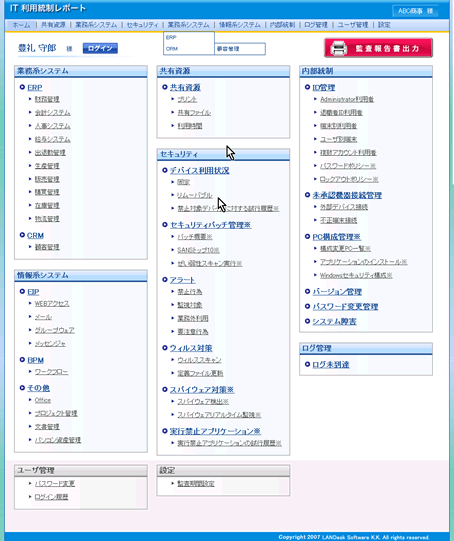Open the メール link
The image size is (454, 541).
coord(43,317)
